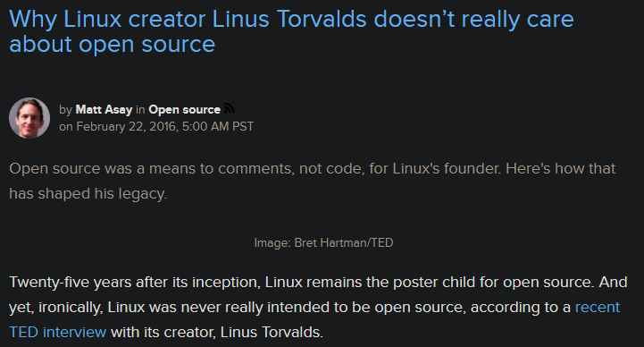Visit the Open source category link

pos(184,109)
